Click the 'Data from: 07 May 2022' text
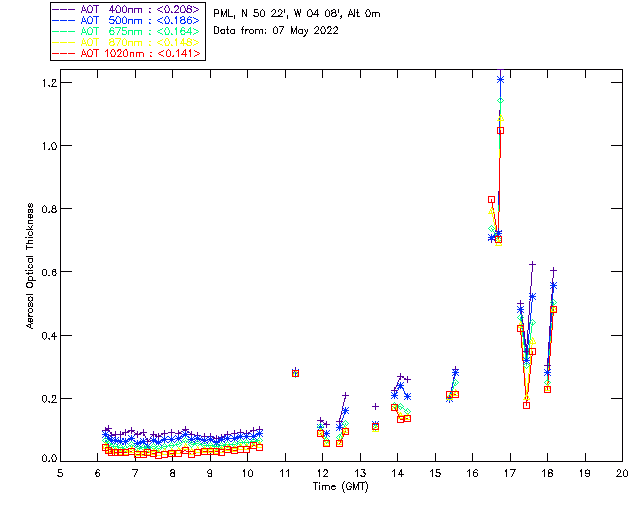This screenshot has width=640, height=512. click(276, 30)
